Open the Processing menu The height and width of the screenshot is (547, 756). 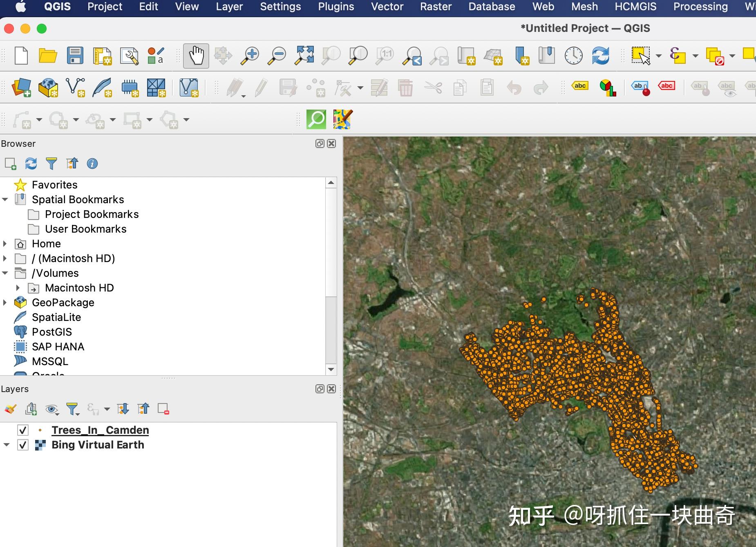click(700, 7)
